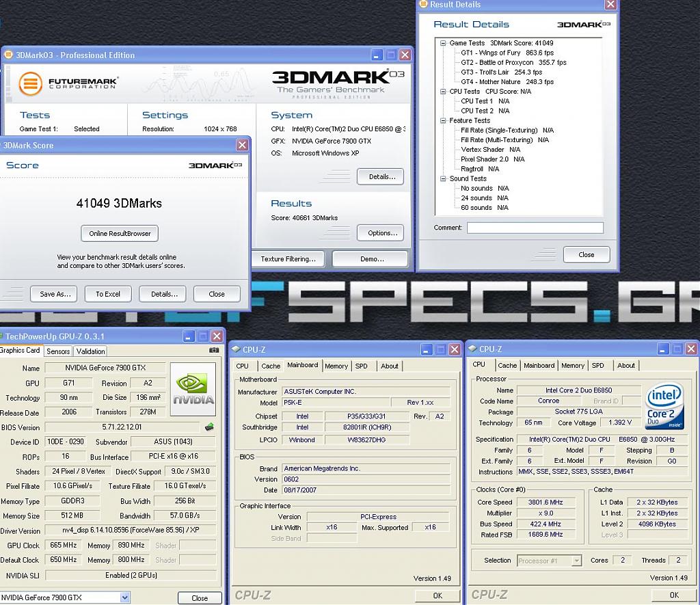Select the CPU Test 1 row
This screenshot has height=605, width=700.
point(485,101)
